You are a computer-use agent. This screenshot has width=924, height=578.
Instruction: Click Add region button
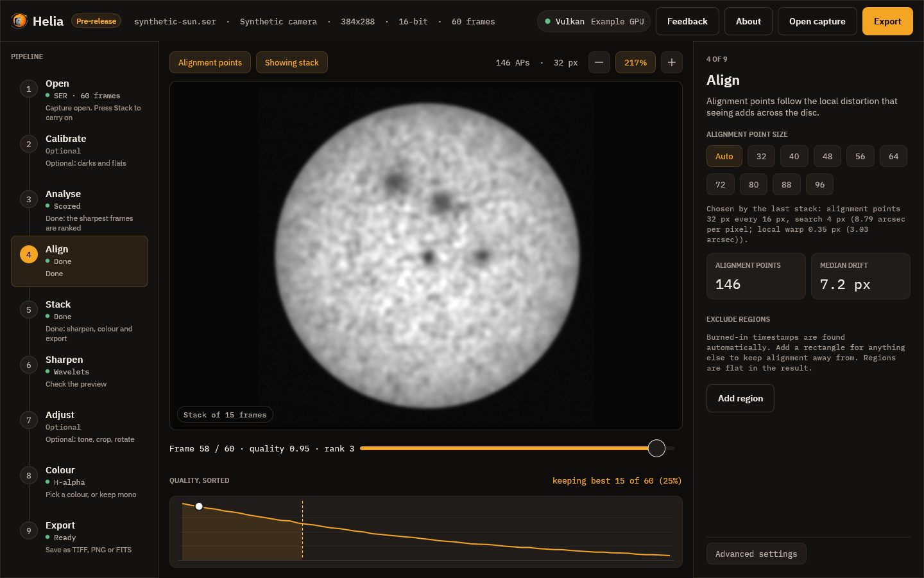coord(740,398)
